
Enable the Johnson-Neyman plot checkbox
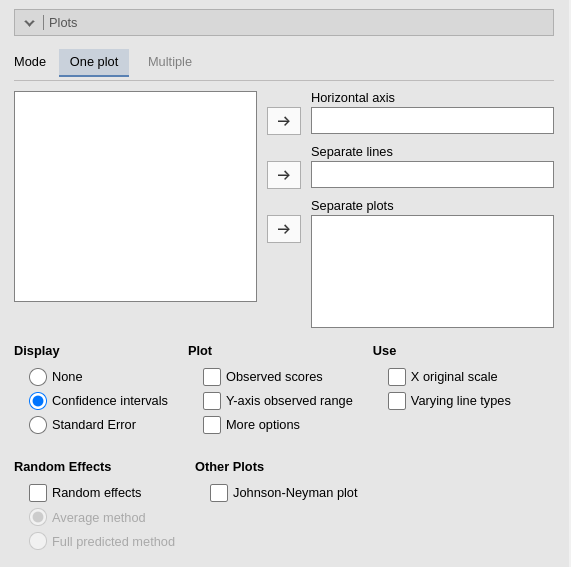pos(219,493)
